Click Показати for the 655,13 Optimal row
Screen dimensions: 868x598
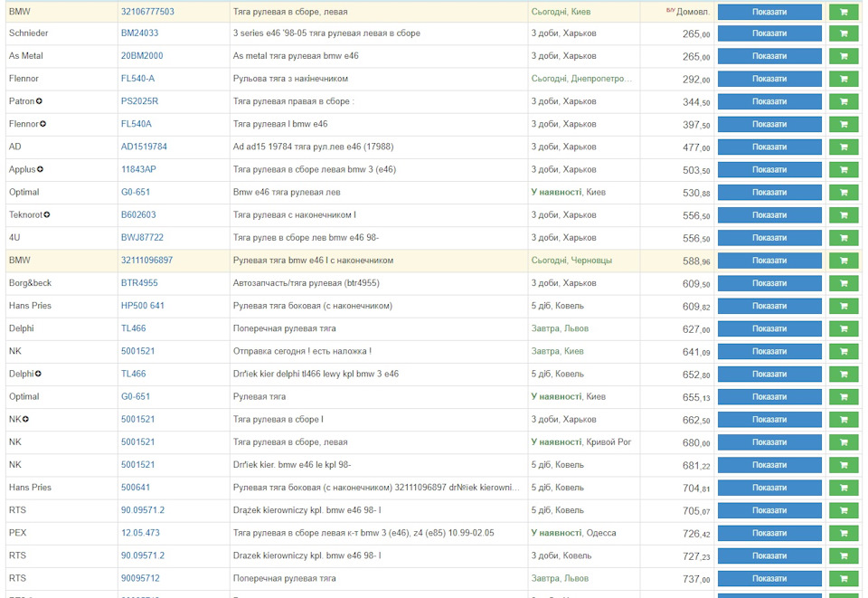click(769, 396)
